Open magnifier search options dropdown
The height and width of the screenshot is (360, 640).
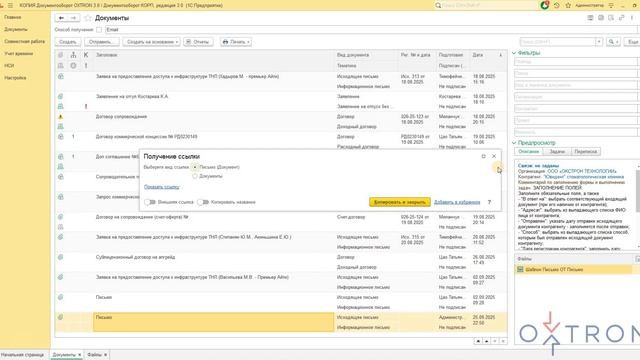pyautogui.click(x=613, y=42)
